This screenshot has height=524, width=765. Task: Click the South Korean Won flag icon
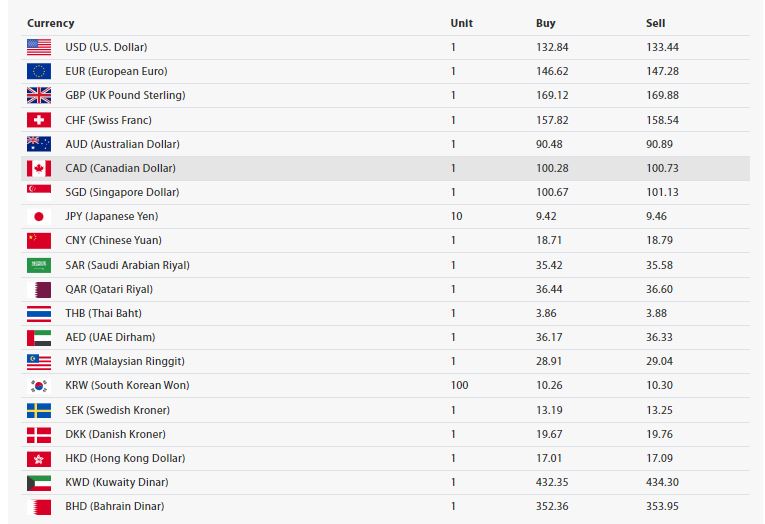(x=39, y=385)
